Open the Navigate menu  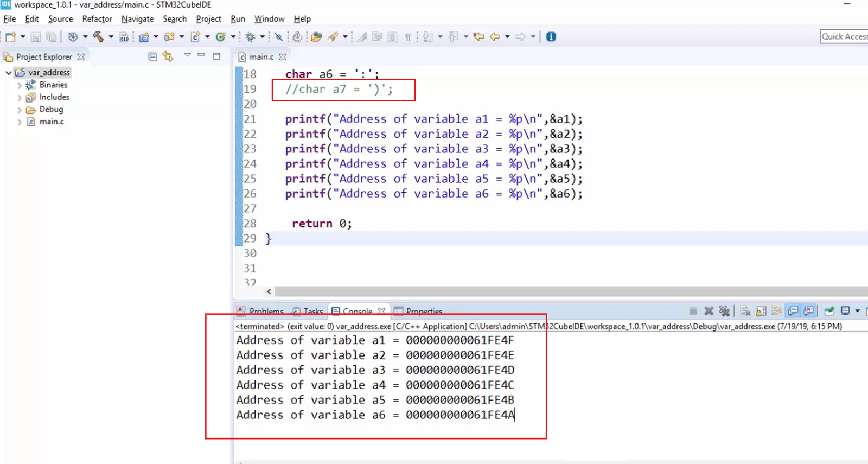click(x=137, y=19)
